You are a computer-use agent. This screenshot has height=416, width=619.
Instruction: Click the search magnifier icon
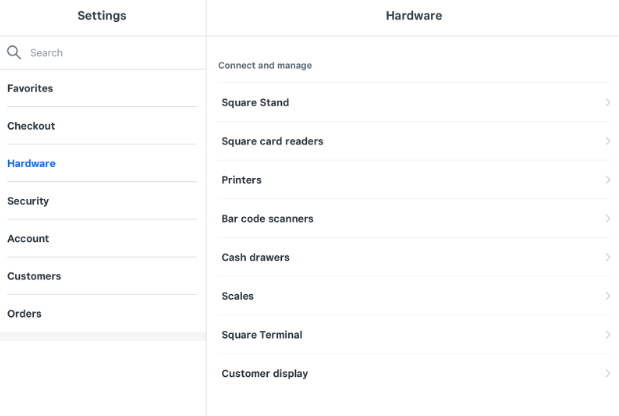[14, 52]
